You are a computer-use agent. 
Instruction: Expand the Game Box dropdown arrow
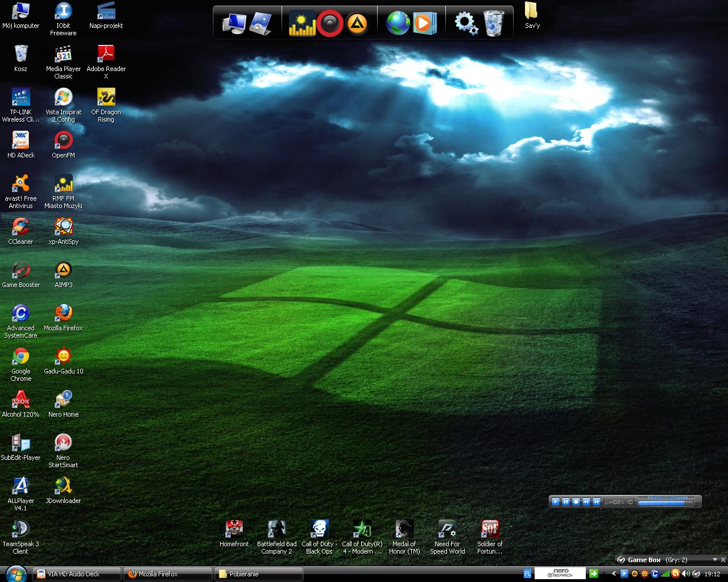click(x=715, y=559)
